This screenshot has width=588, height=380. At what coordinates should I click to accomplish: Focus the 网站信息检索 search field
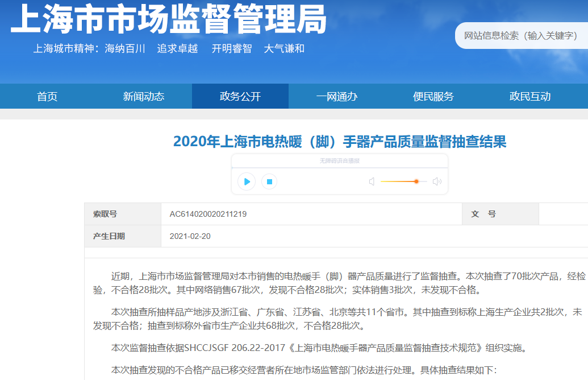click(522, 36)
